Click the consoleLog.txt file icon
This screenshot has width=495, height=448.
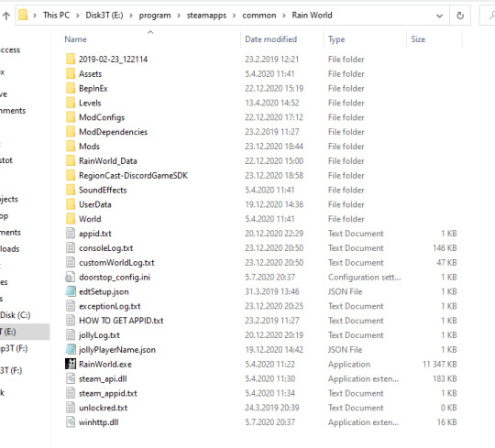tap(71, 247)
